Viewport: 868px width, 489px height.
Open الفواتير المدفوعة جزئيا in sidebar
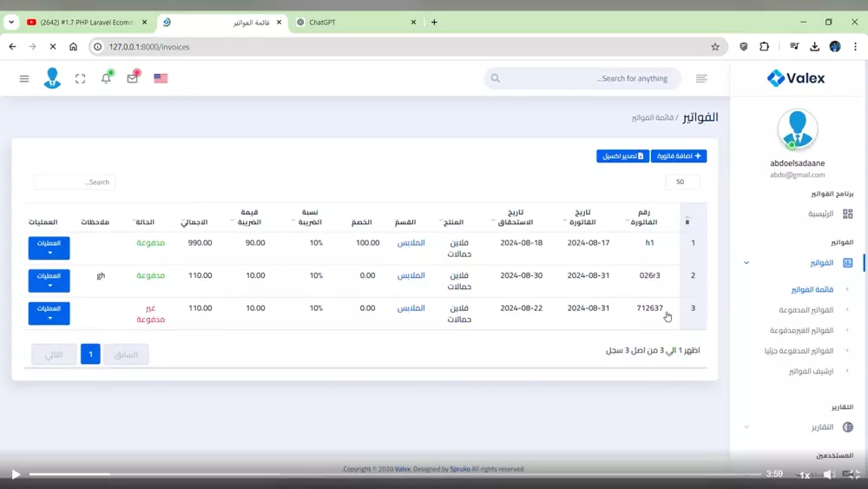point(799,351)
